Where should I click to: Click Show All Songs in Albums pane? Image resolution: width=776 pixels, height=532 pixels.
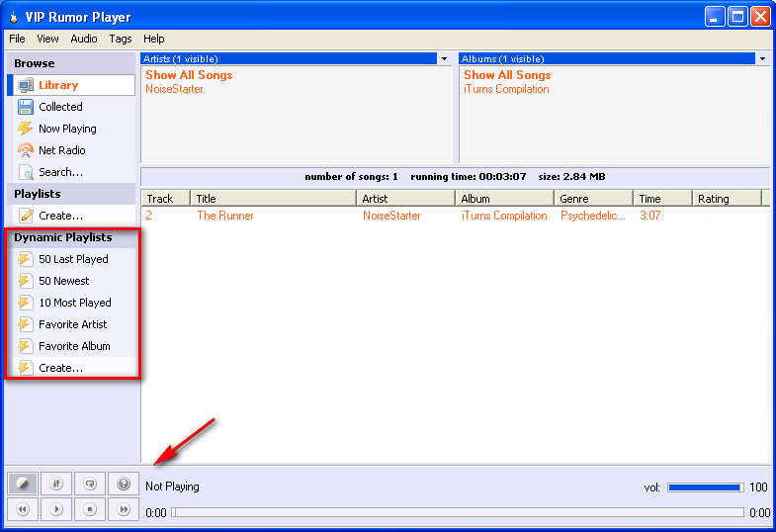pyautogui.click(x=507, y=75)
